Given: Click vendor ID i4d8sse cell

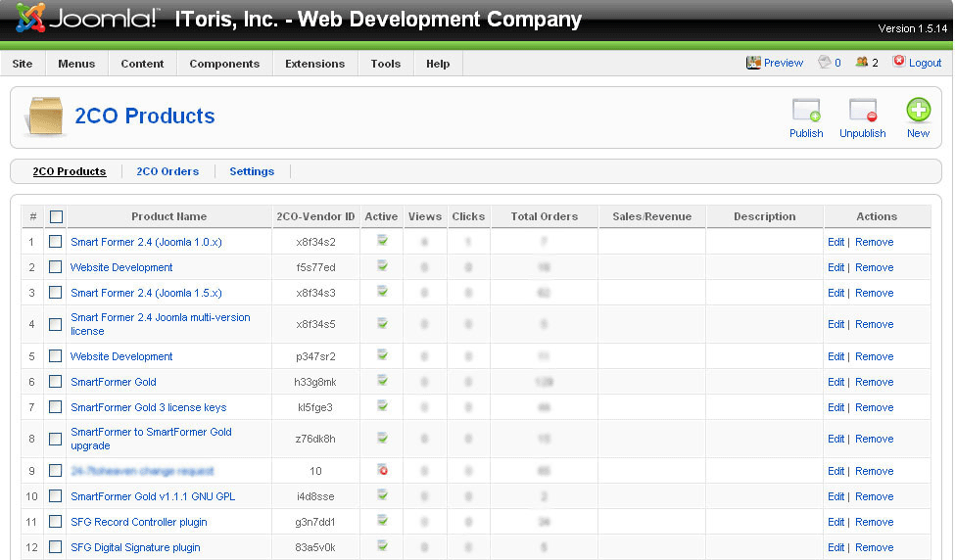Looking at the screenshot, I should (314, 496).
